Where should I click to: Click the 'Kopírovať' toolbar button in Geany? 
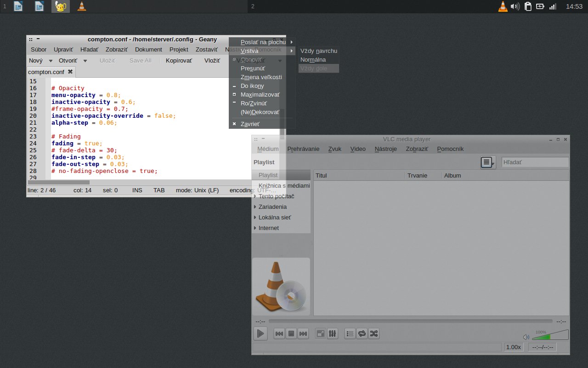point(179,61)
